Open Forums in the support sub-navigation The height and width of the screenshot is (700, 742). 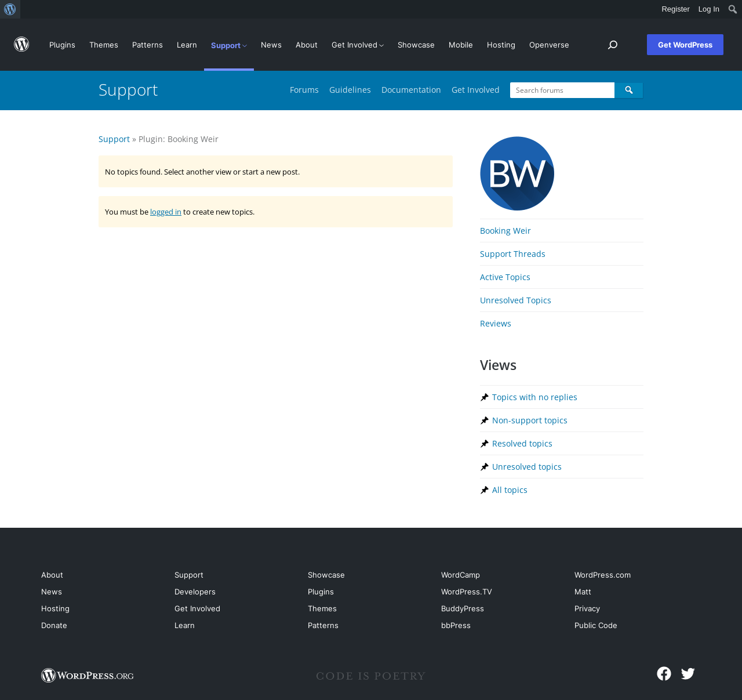point(304,90)
